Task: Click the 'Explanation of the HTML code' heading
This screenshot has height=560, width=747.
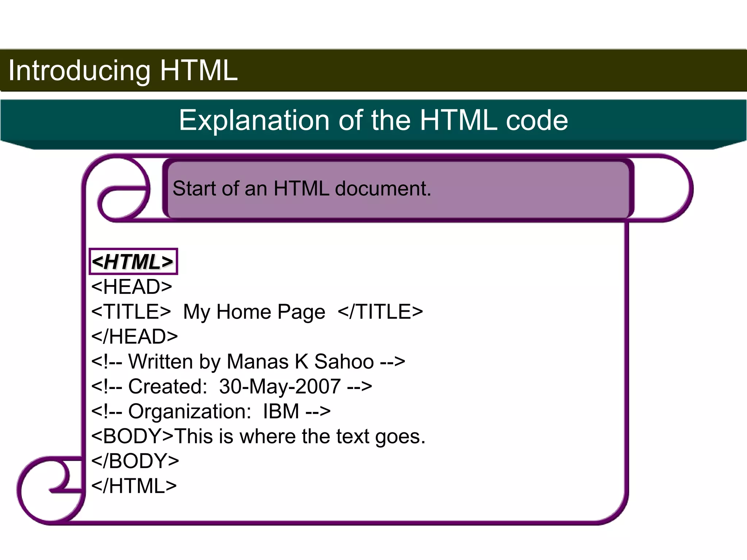Action: (373, 120)
